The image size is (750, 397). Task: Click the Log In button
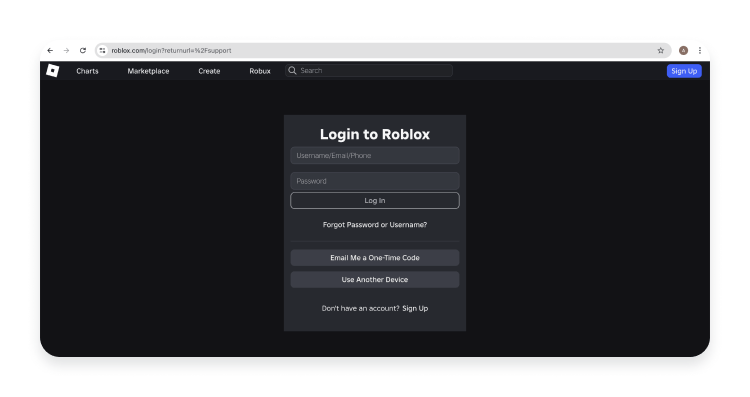(375, 200)
